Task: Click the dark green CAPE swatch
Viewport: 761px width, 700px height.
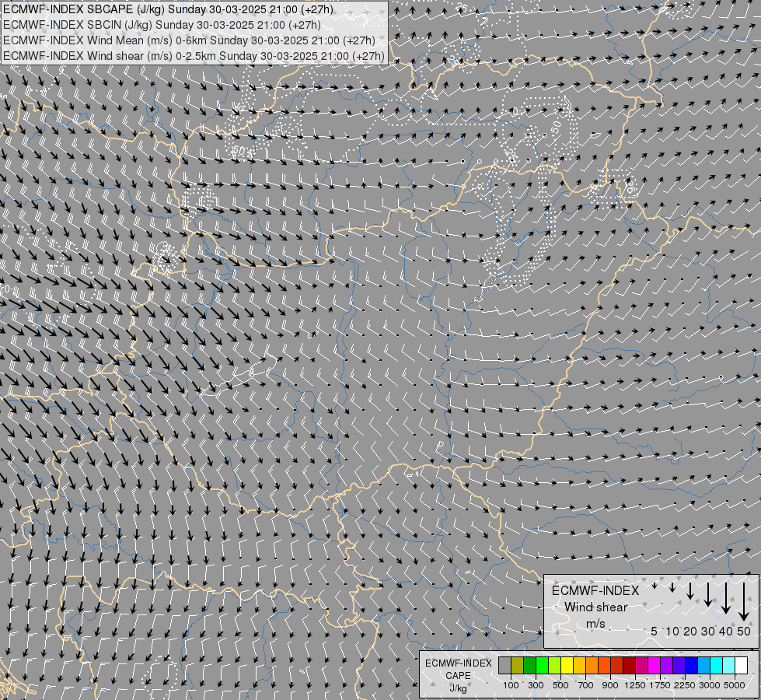Action: 529,666
